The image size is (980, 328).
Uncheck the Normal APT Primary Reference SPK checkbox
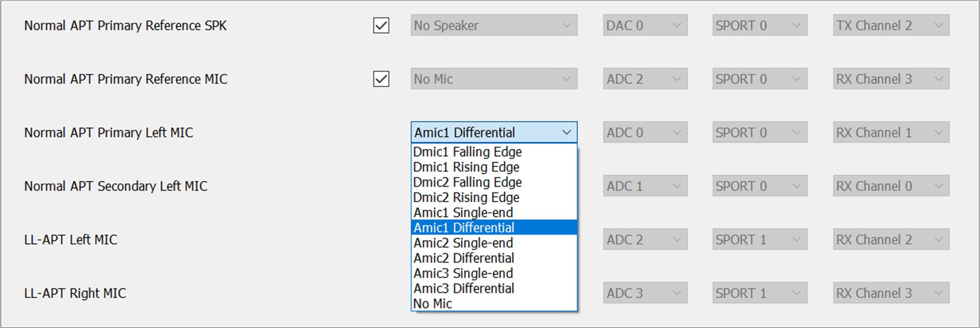point(381,26)
